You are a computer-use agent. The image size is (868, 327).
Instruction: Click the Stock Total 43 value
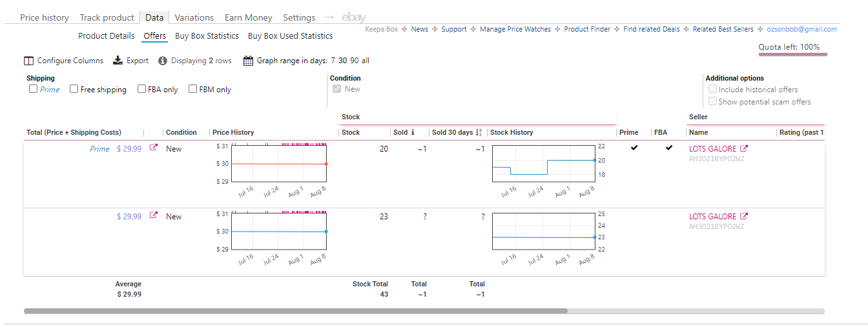384,294
